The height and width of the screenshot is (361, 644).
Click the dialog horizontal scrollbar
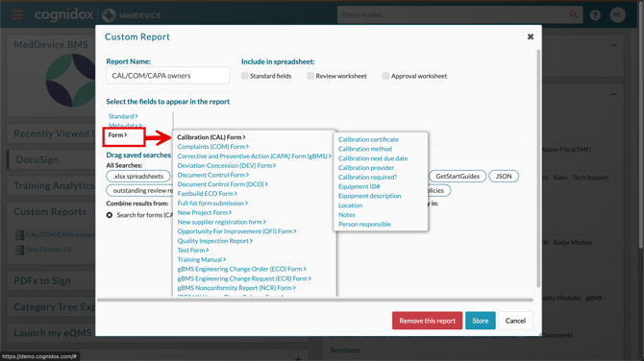(x=315, y=300)
